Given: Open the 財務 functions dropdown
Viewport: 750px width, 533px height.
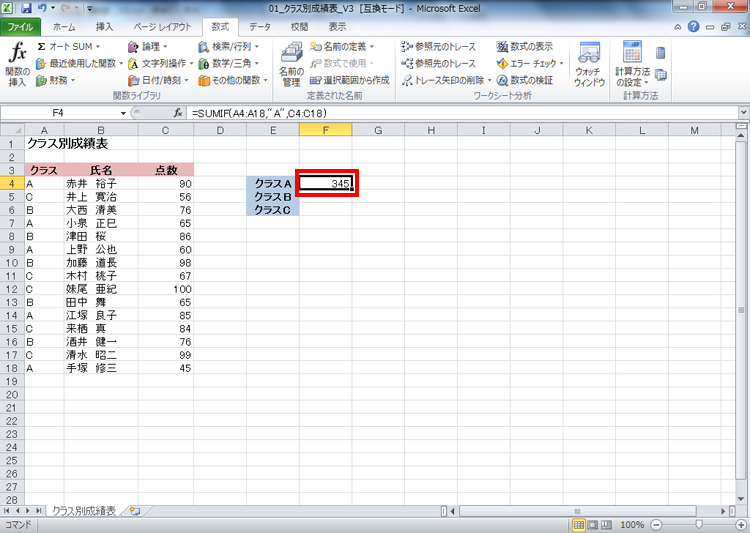Looking at the screenshot, I should [x=55, y=80].
